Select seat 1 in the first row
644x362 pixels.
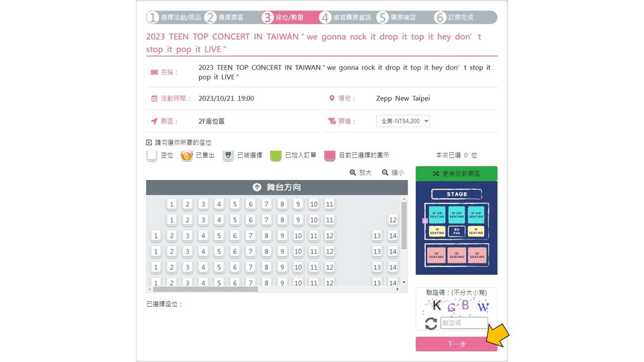172,205
